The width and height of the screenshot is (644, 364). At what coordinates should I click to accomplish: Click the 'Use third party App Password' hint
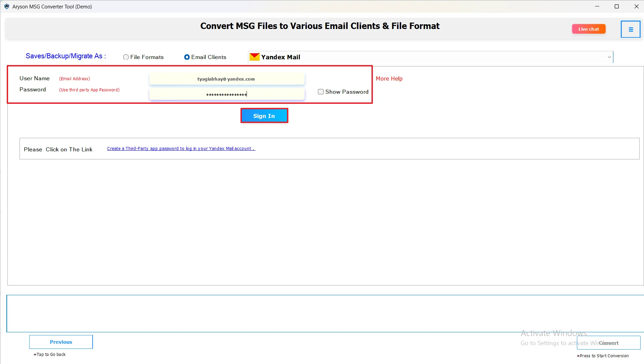tap(89, 90)
